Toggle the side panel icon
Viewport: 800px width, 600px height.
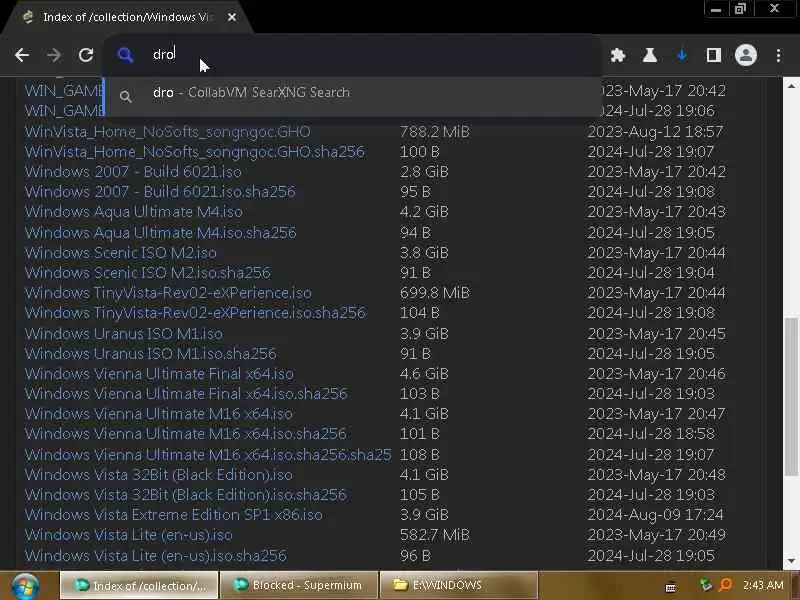713,55
